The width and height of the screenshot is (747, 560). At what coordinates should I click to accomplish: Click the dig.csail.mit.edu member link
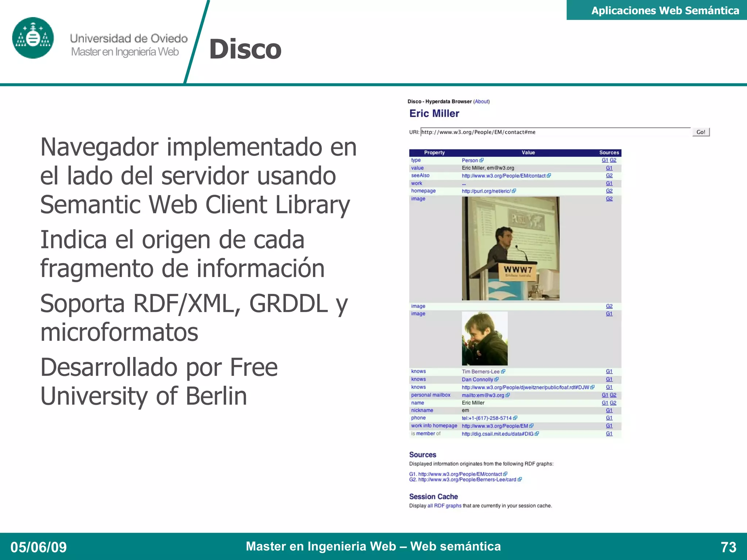[497, 434]
